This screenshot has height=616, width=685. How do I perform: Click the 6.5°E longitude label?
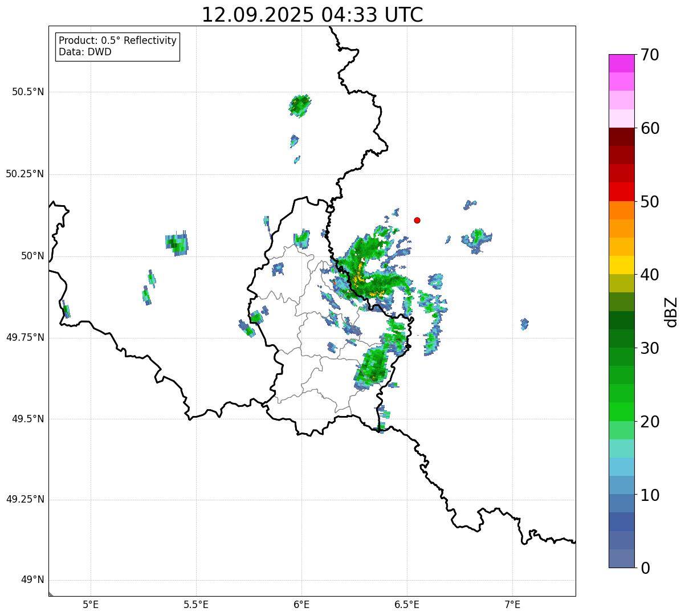point(407,604)
